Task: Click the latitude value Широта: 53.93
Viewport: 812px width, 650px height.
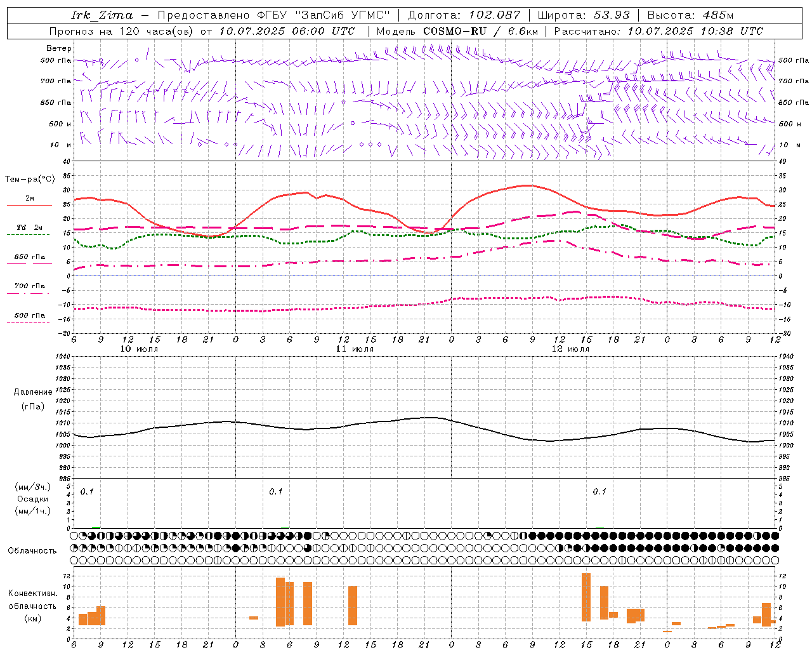Action: coord(584,15)
